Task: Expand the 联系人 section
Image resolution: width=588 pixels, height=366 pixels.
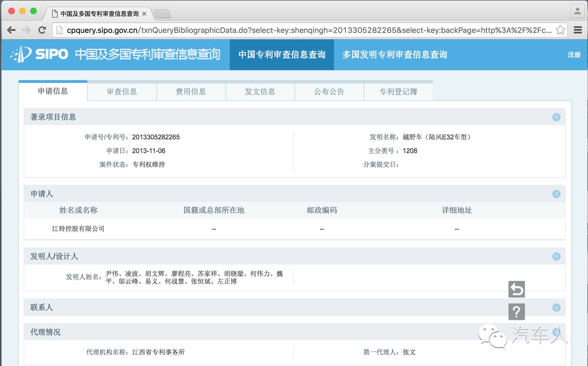Action: coord(556,307)
